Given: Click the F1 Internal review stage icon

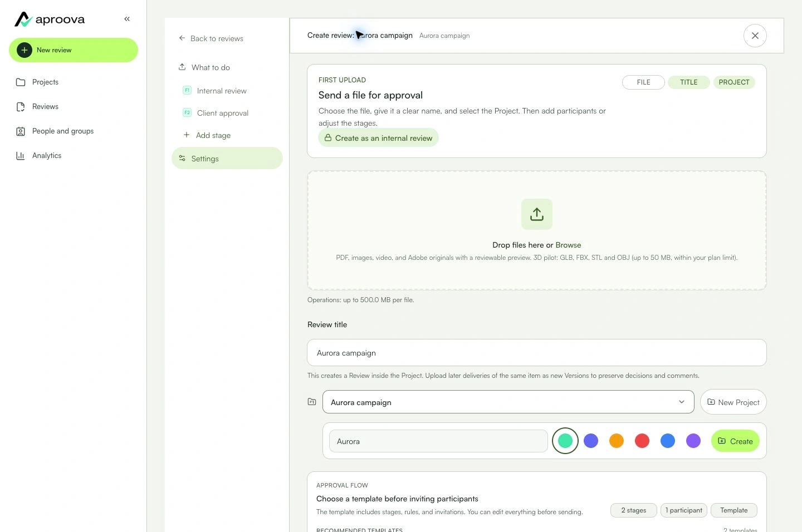Looking at the screenshot, I should coord(187,90).
